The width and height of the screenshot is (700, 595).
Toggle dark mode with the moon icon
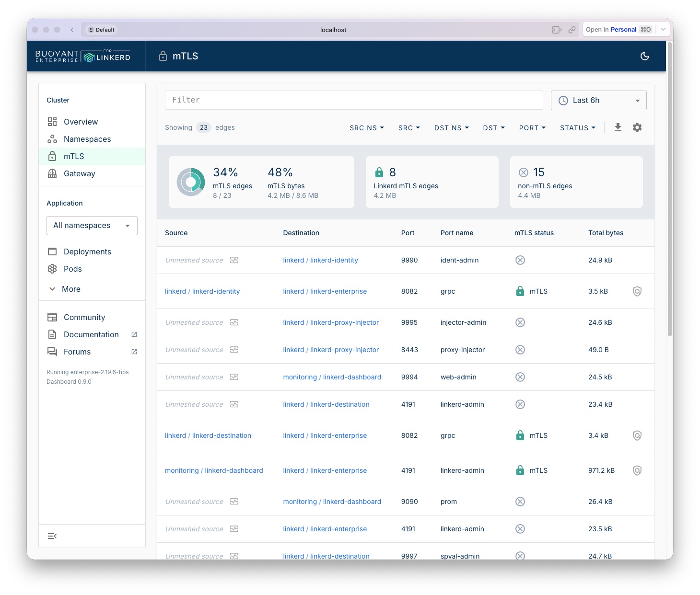(644, 56)
